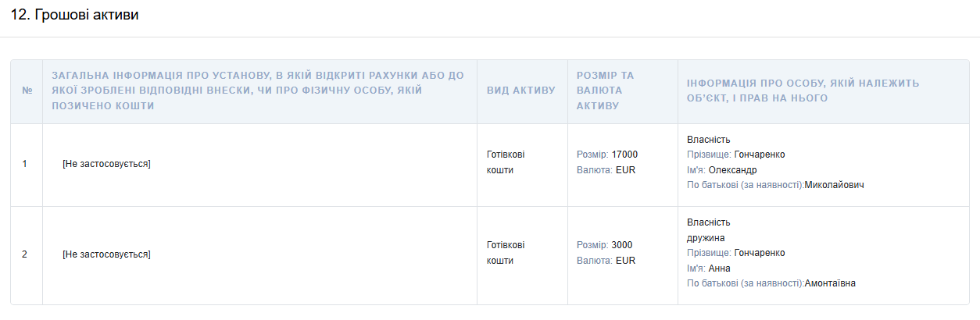The image size is (980, 320).
Task: Click row number 2 cell
Action: click(x=25, y=254)
